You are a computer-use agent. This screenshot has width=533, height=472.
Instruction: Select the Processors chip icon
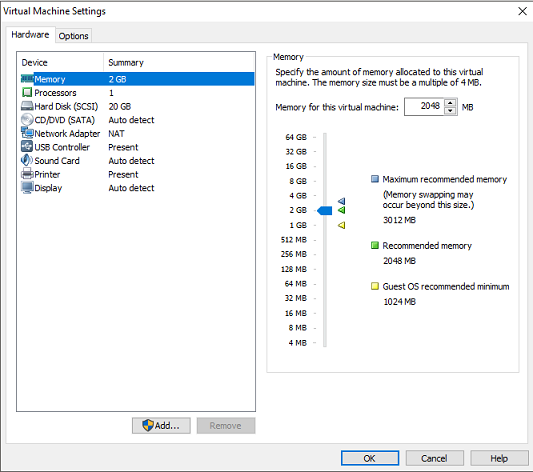(x=27, y=92)
